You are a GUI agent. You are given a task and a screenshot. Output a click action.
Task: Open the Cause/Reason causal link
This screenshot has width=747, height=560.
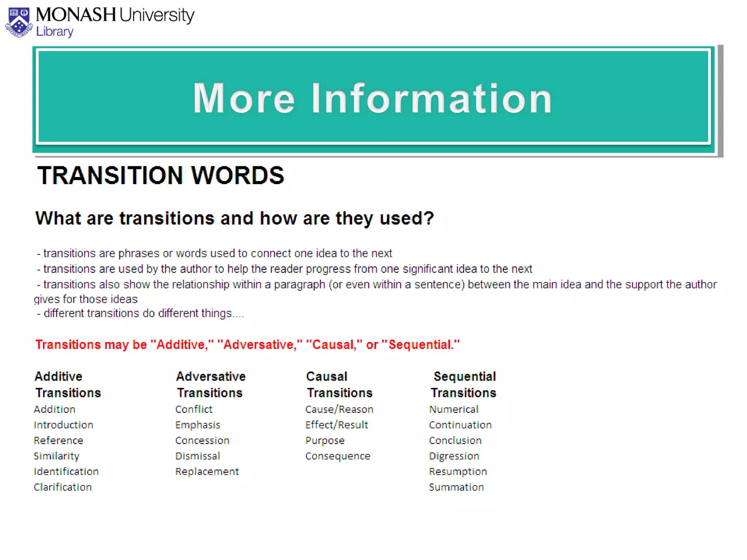[x=339, y=409]
